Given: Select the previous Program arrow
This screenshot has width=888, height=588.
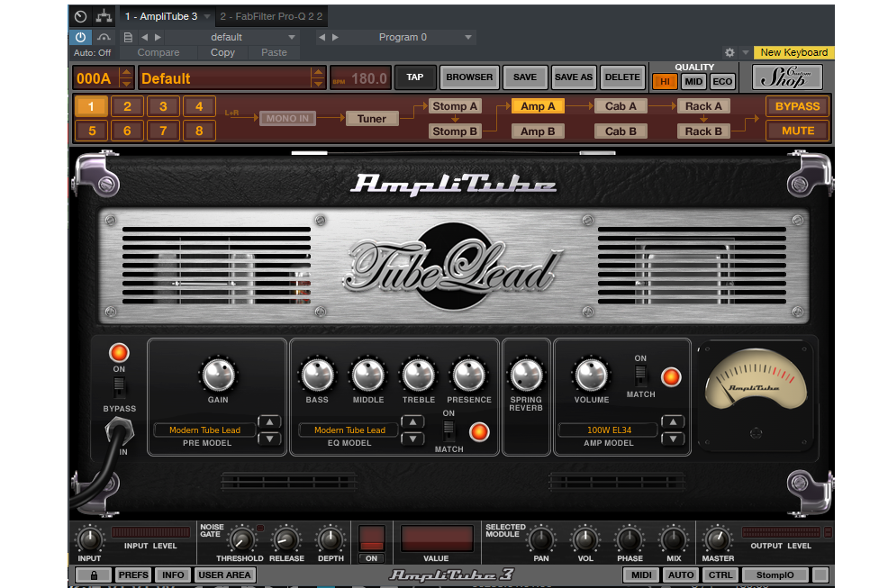Looking at the screenshot, I should tap(322, 38).
